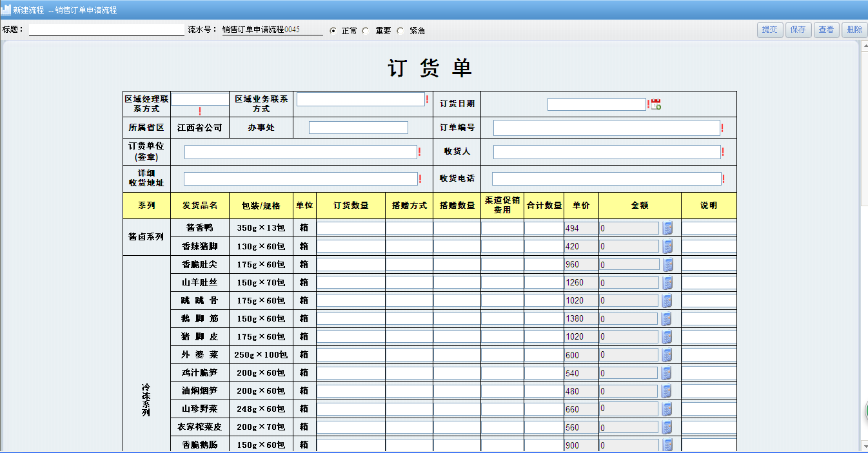Click the calculator icon in the 农家榨菜皮 row
Viewport: 868px width, 453px height.
(667, 427)
